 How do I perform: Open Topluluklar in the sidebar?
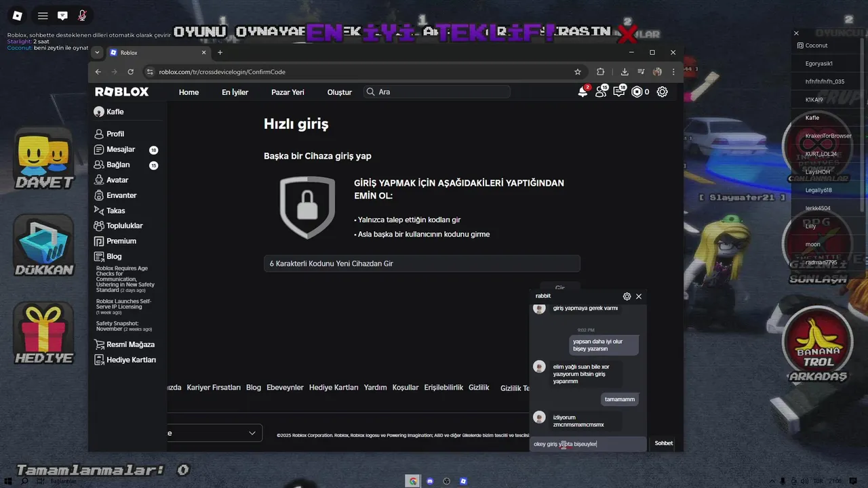(x=119, y=226)
